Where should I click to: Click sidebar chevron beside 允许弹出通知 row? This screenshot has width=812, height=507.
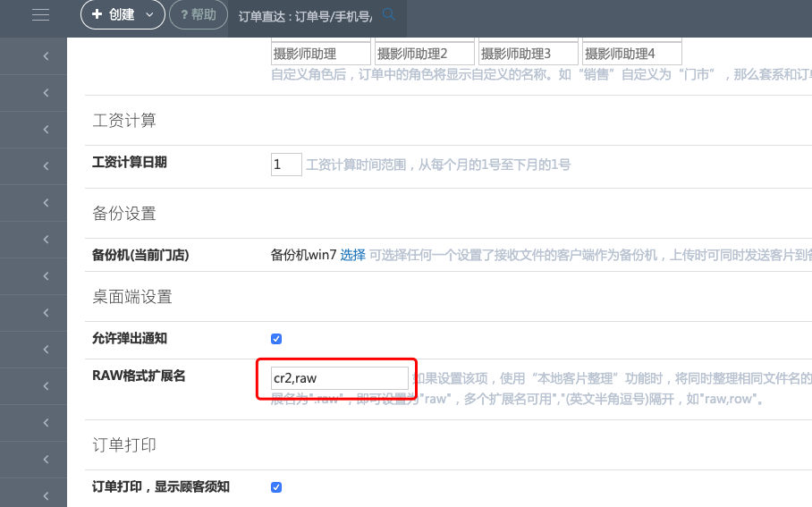pyautogui.click(x=46, y=350)
